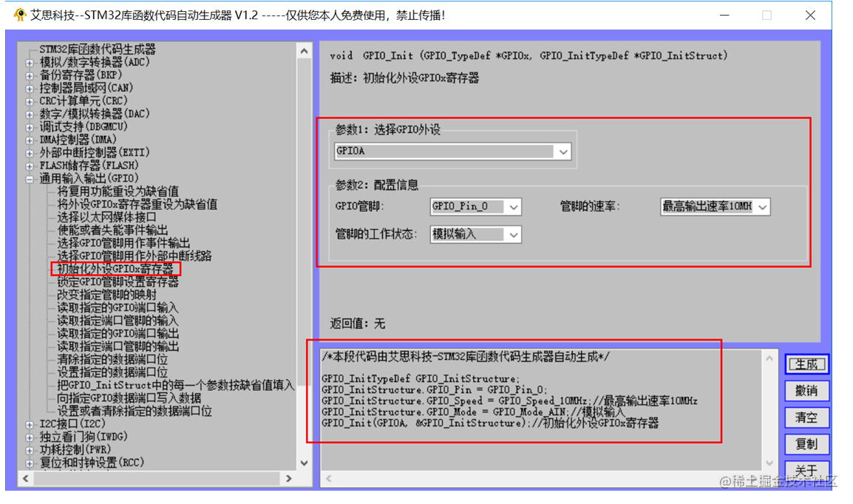The image size is (853, 504).
Task: Close the code generator window
Action: point(810,16)
